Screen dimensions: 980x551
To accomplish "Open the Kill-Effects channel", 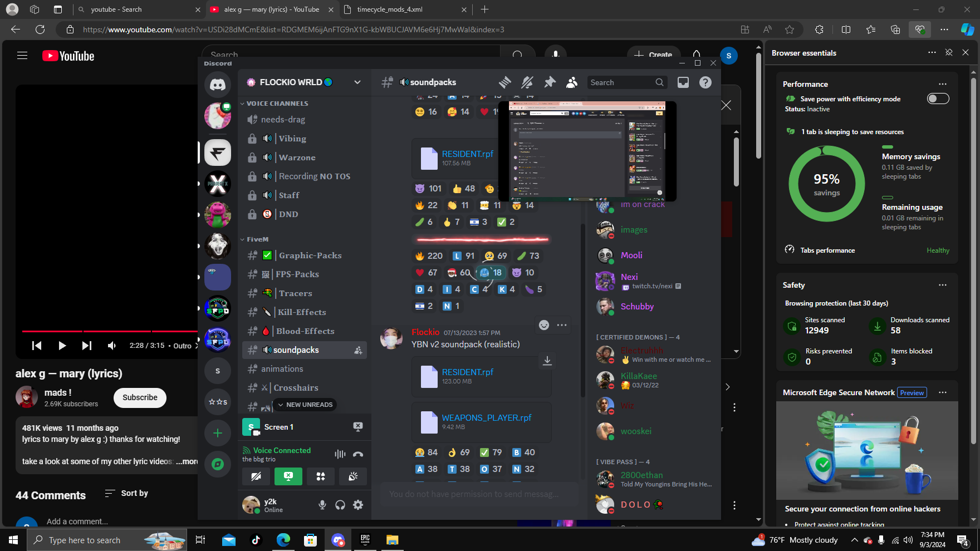I will [305, 312].
